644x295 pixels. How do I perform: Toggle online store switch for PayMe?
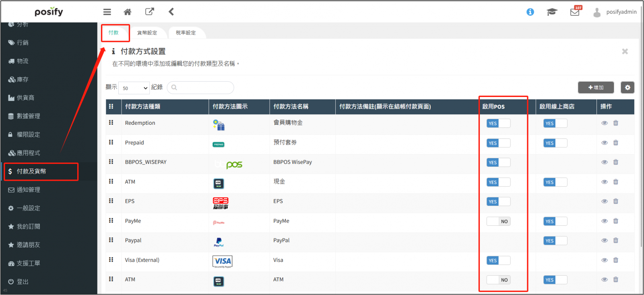[555, 221]
